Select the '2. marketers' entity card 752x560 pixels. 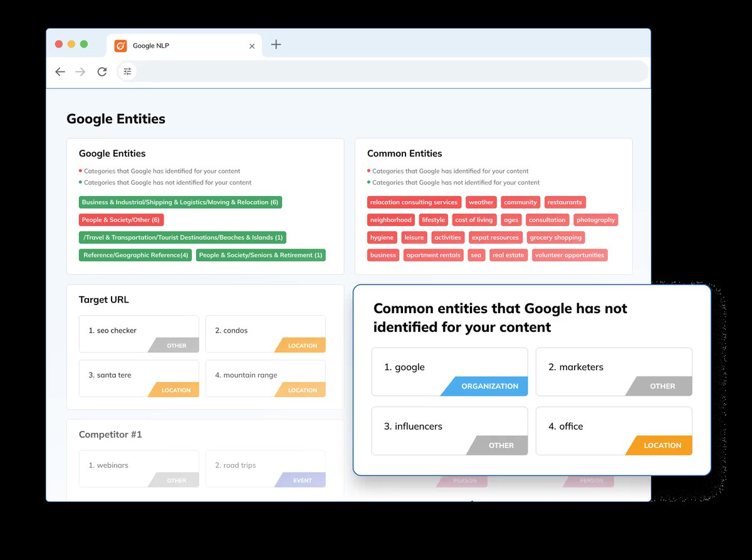tap(614, 372)
